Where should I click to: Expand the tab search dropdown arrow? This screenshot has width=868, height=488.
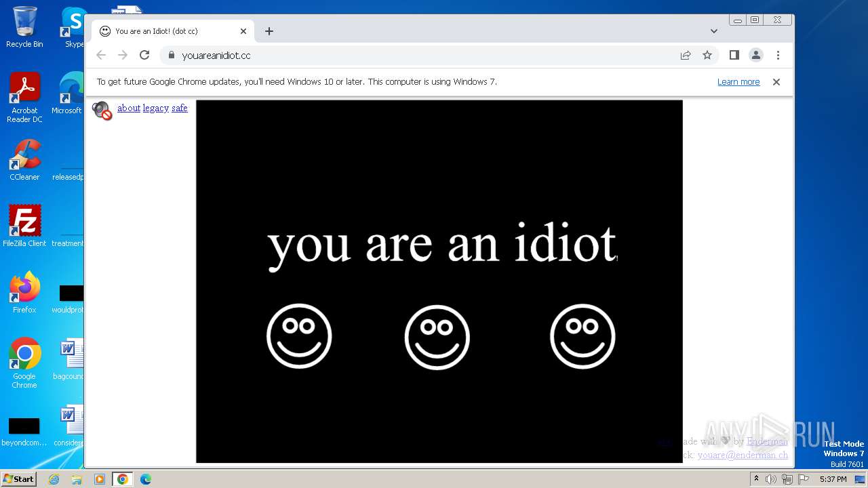[714, 31]
